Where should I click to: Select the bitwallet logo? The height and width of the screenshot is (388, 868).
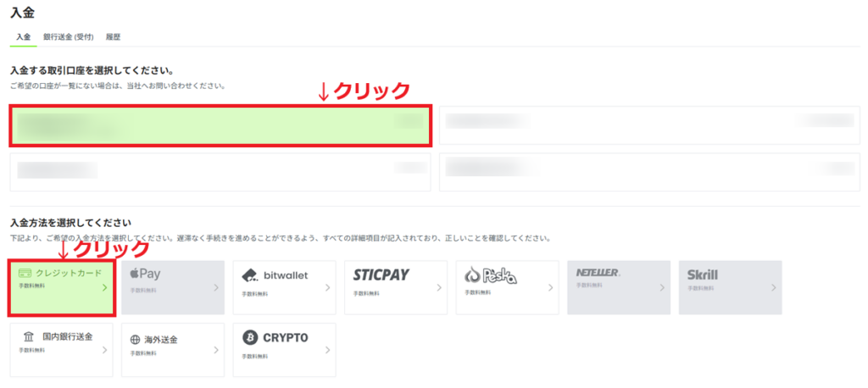[275, 275]
